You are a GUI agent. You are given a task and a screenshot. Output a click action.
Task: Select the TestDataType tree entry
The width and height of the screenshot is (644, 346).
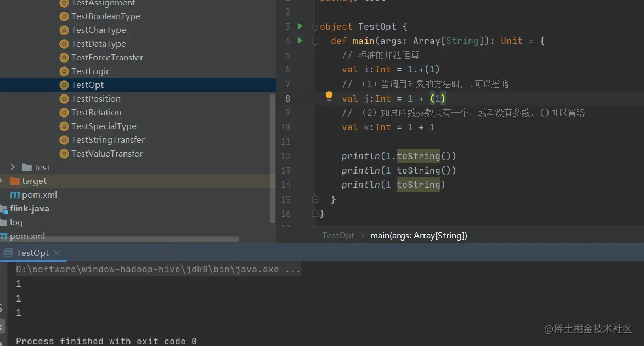pos(99,43)
